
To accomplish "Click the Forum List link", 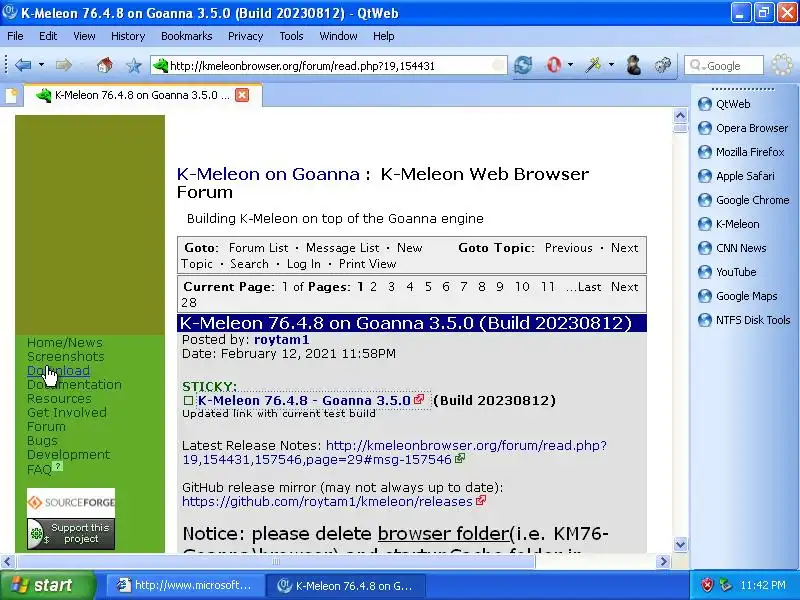I will (x=258, y=248).
